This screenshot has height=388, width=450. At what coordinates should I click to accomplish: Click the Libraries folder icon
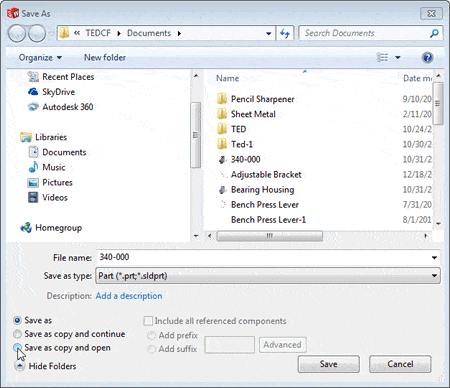(x=26, y=137)
